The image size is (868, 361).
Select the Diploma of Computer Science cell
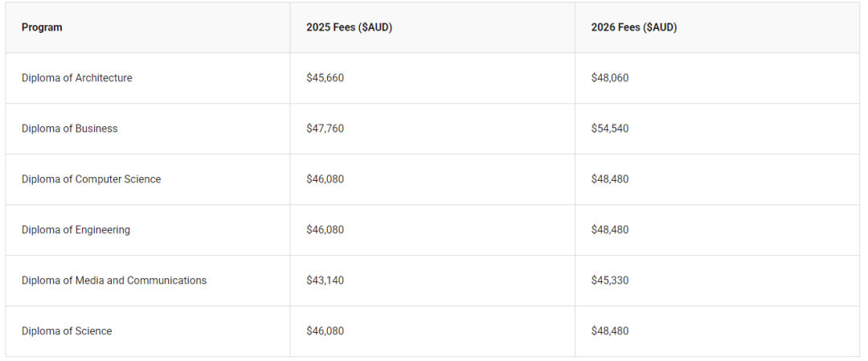(92, 179)
